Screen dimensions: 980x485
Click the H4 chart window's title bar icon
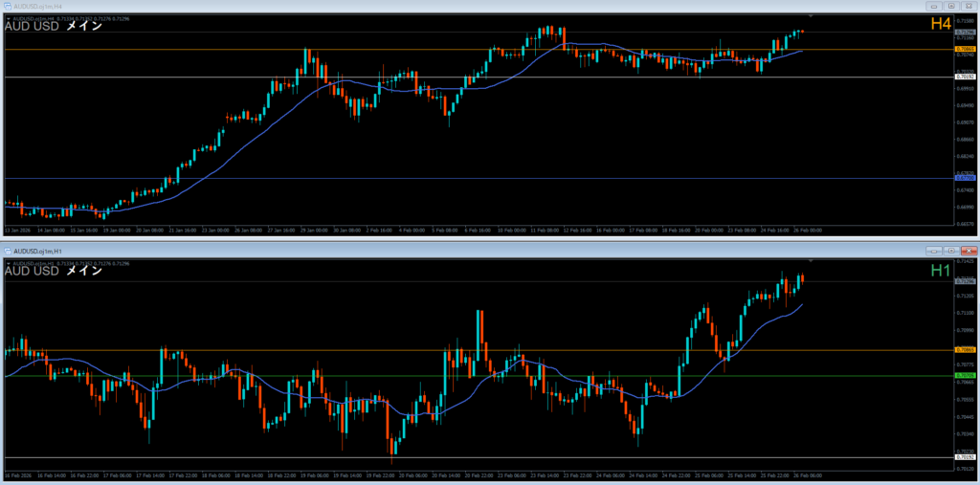7,7
